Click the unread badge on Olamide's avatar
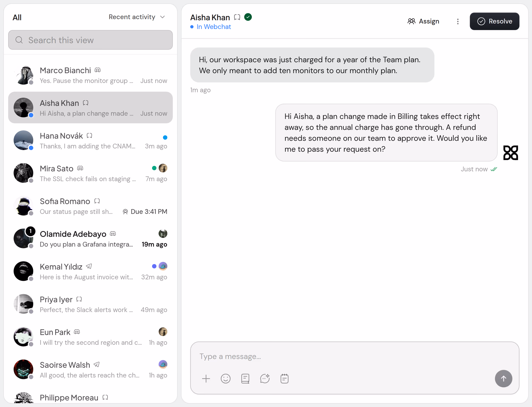Viewport: 532px width, 407px height. [x=31, y=231]
